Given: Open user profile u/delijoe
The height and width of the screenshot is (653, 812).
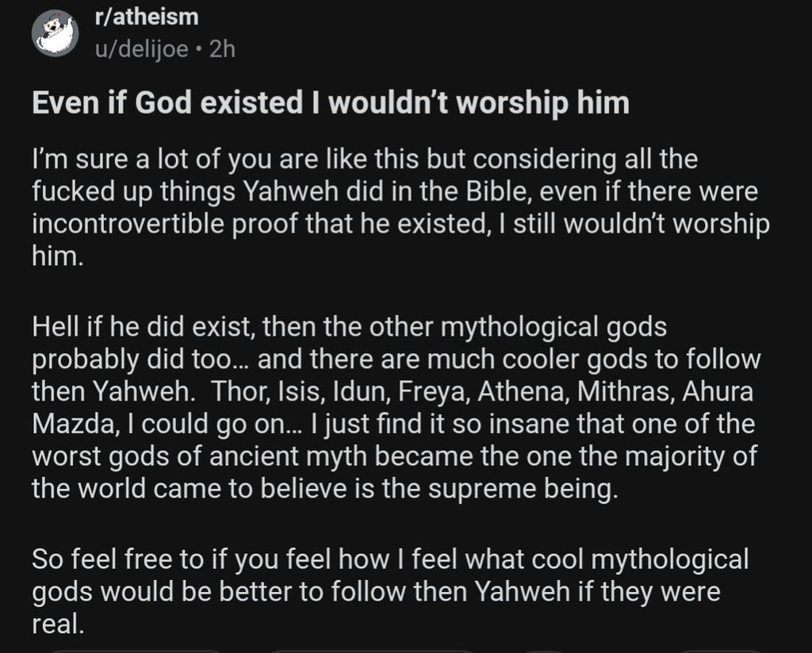Looking at the screenshot, I should [x=141, y=49].
